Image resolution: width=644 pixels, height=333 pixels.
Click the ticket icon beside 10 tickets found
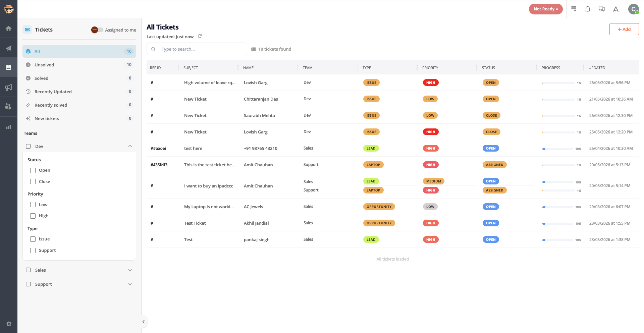[x=254, y=49]
